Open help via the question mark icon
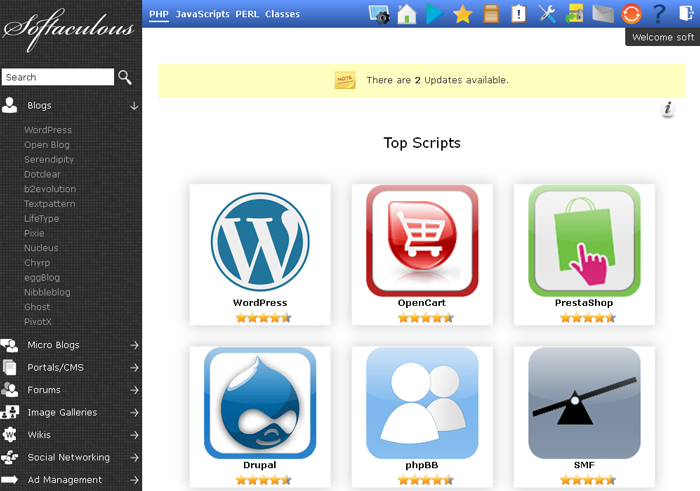Screen dimensions: 700x491 [x=658, y=14]
